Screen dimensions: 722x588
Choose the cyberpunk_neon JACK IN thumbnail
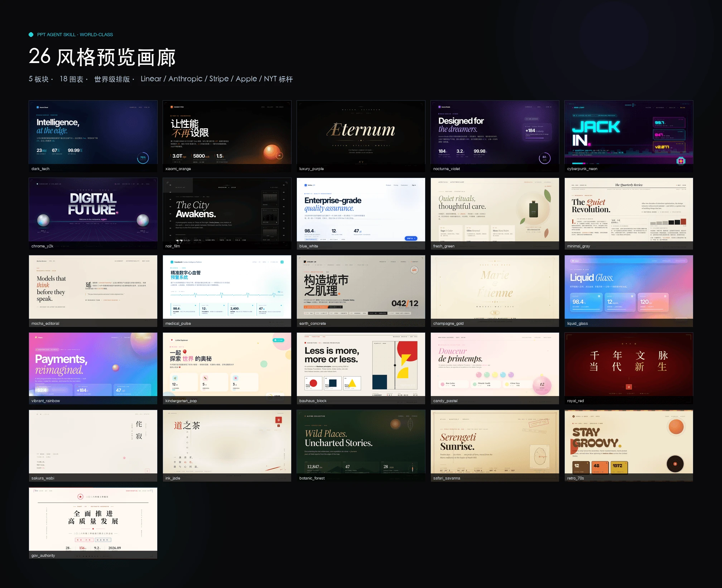(629, 136)
